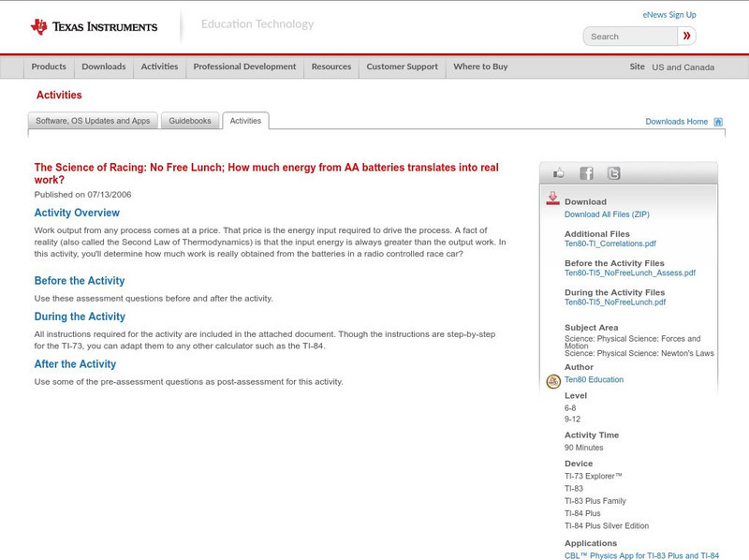Viewport: 749px width, 560px height.
Task: Select the Activities tab below the heading
Action: click(x=245, y=121)
